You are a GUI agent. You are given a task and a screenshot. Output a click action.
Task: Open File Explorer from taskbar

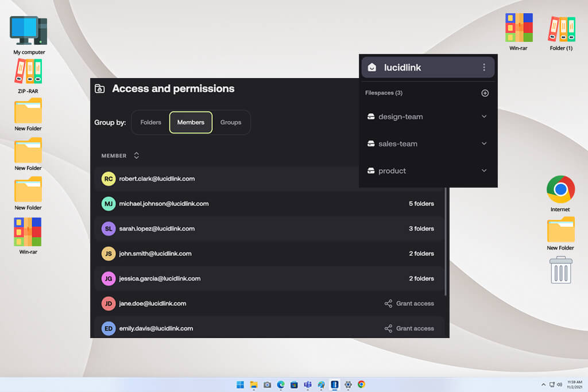[253, 385]
